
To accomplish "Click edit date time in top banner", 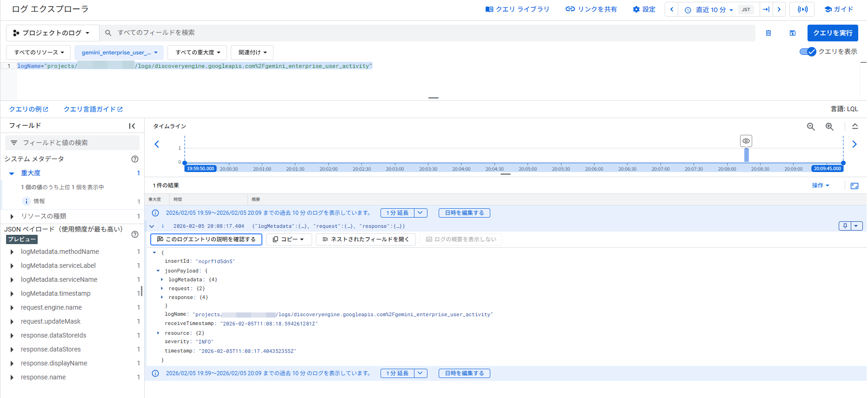I will coord(464,213).
